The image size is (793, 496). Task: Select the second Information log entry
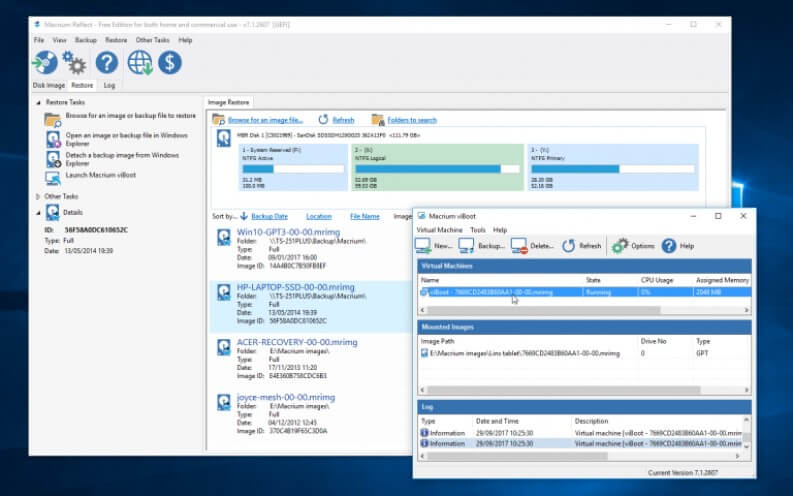581,443
